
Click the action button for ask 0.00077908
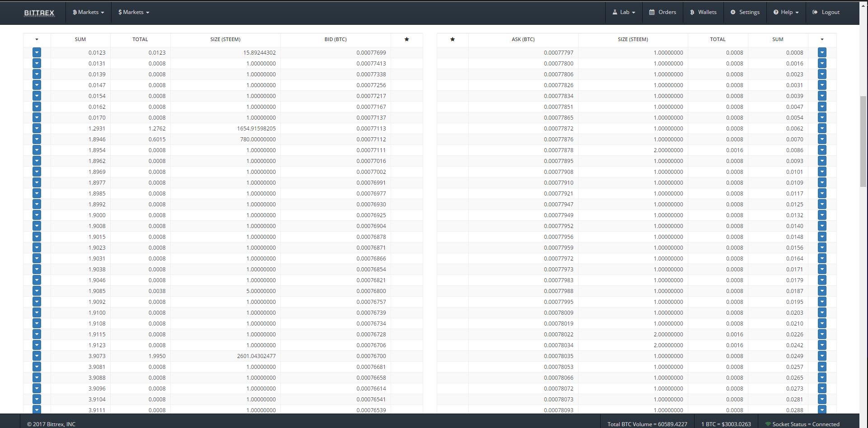[822, 172]
